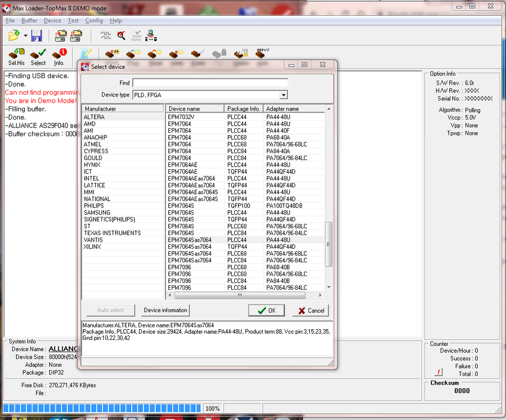Open the Config menu
This screenshot has width=506, height=420.
pos(94,21)
